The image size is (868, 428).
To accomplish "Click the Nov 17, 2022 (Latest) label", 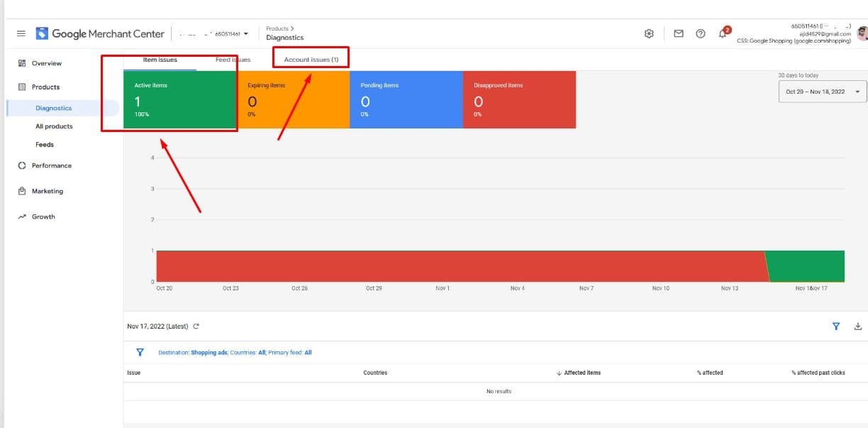I will pos(158,327).
